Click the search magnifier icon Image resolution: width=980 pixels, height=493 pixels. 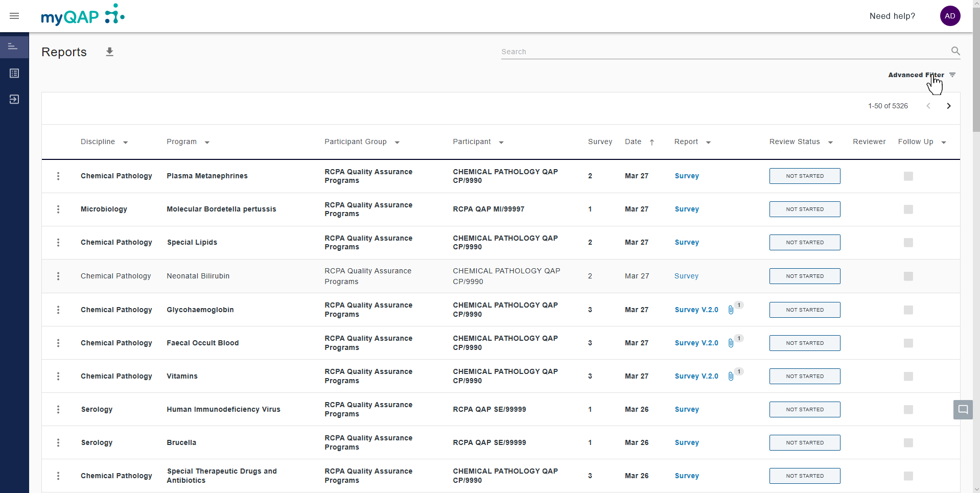[955, 51]
